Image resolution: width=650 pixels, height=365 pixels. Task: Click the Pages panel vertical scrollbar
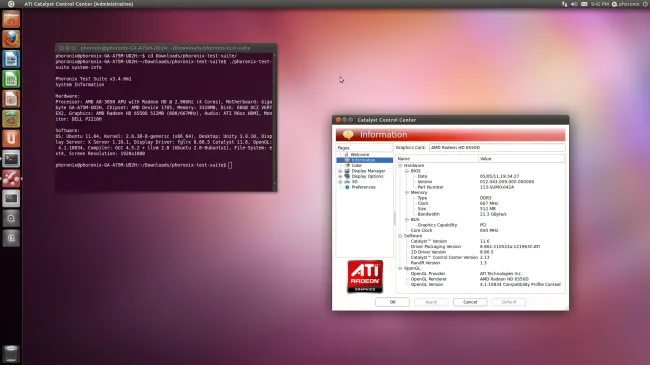tap(394, 218)
